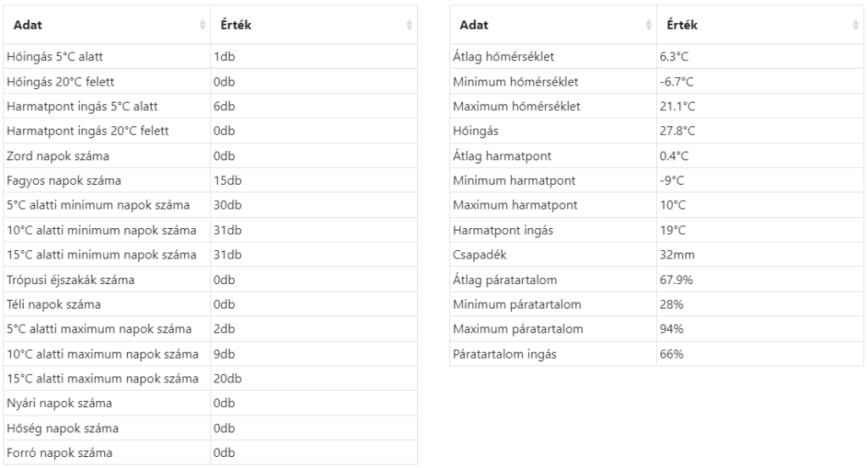The image size is (868, 468).
Task: Click the Harmatpont ingás 19°C value
Action: 674,231
